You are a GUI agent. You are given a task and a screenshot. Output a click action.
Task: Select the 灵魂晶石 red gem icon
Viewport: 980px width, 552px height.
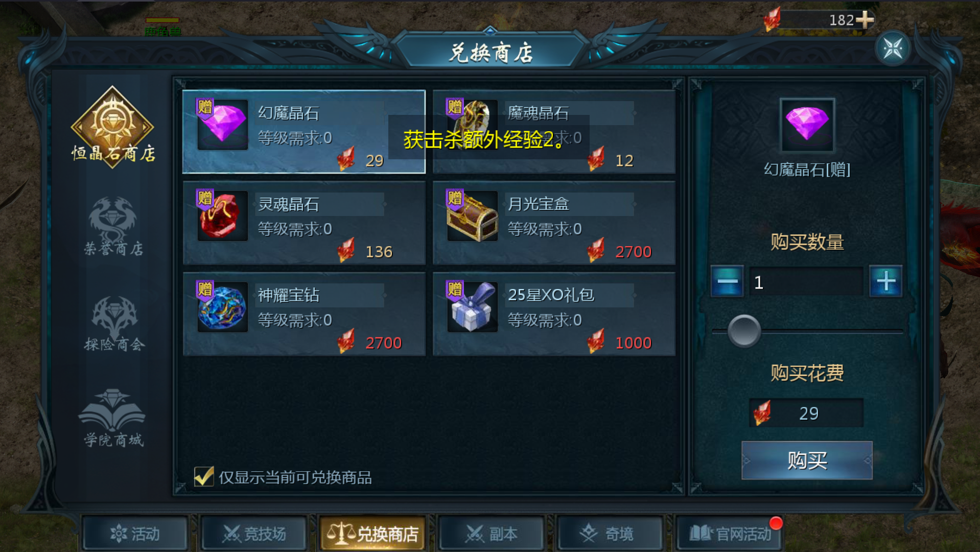pyautogui.click(x=222, y=216)
